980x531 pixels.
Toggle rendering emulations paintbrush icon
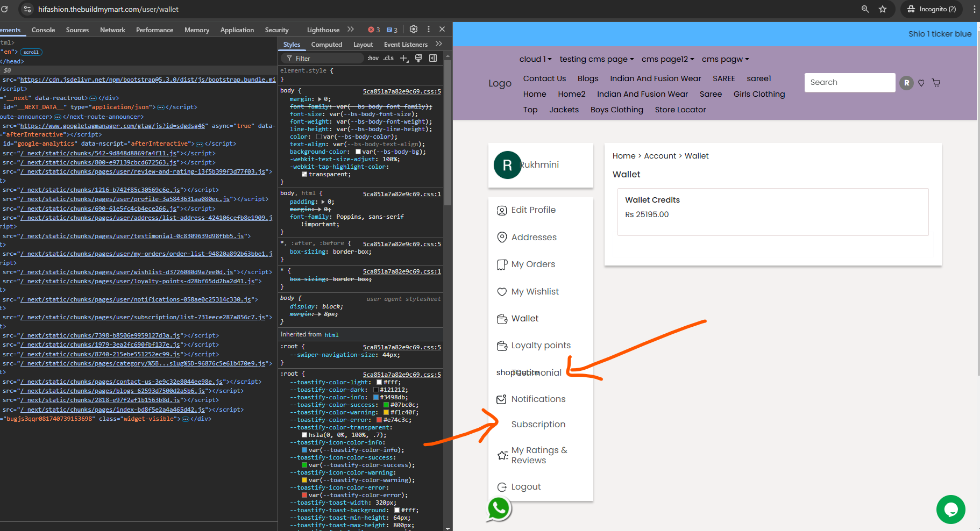[x=418, y=58]
